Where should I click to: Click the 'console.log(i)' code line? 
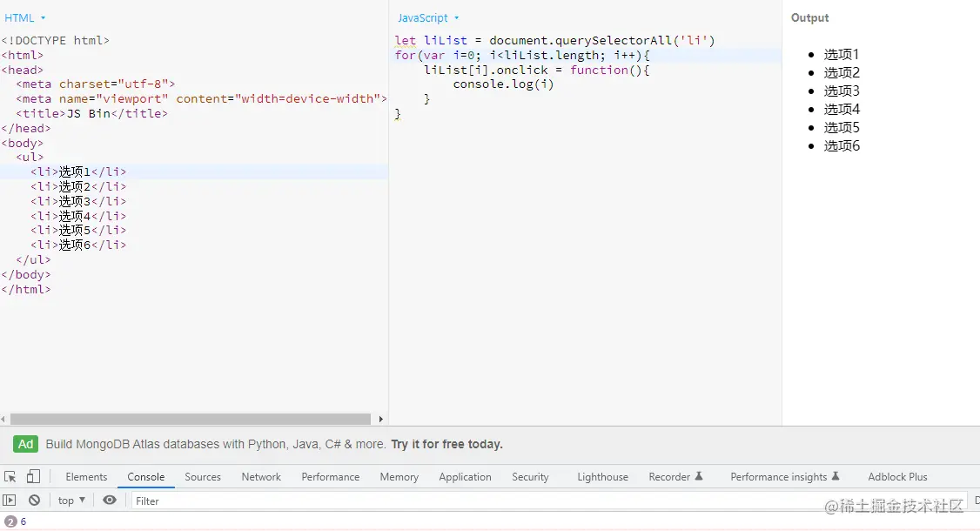click(x=503, y=84)
